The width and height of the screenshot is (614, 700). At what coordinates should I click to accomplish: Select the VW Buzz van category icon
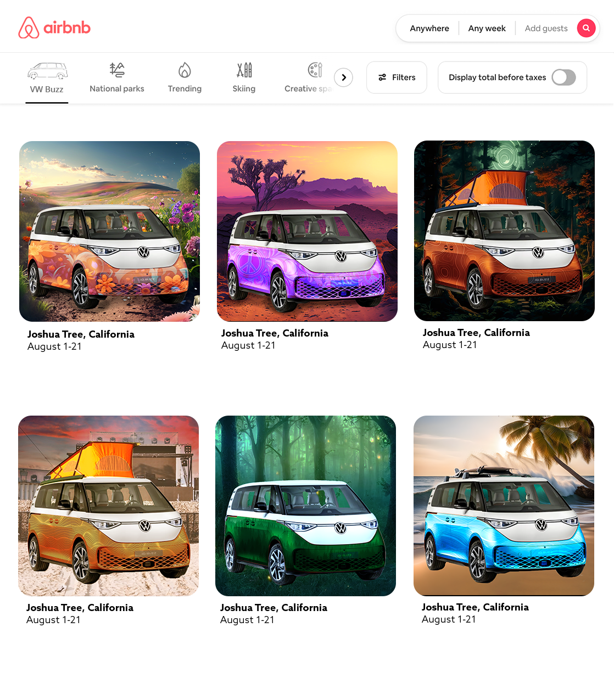pos(47,71)
